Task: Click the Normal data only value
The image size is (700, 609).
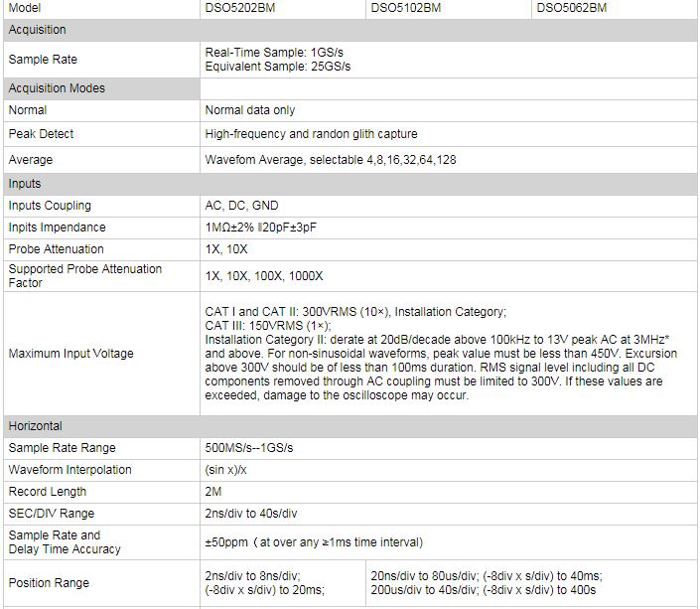Action: (250, 110)
